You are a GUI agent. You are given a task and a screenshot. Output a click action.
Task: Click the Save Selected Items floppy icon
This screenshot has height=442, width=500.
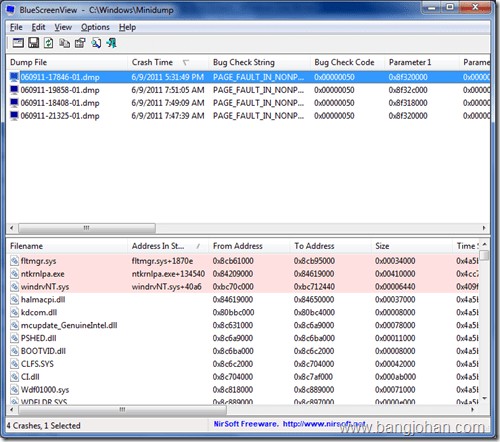(x=33, y=43)
